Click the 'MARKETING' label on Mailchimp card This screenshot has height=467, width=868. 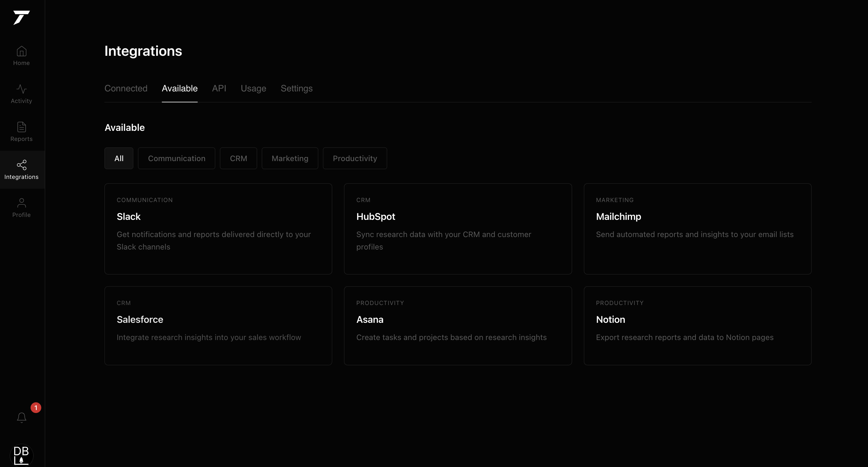click(x=614, y=200)
